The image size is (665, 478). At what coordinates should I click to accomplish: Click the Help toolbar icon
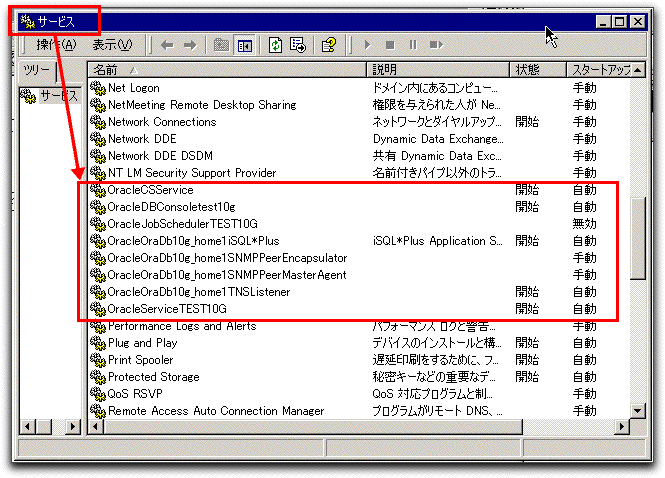coord(329,45)
